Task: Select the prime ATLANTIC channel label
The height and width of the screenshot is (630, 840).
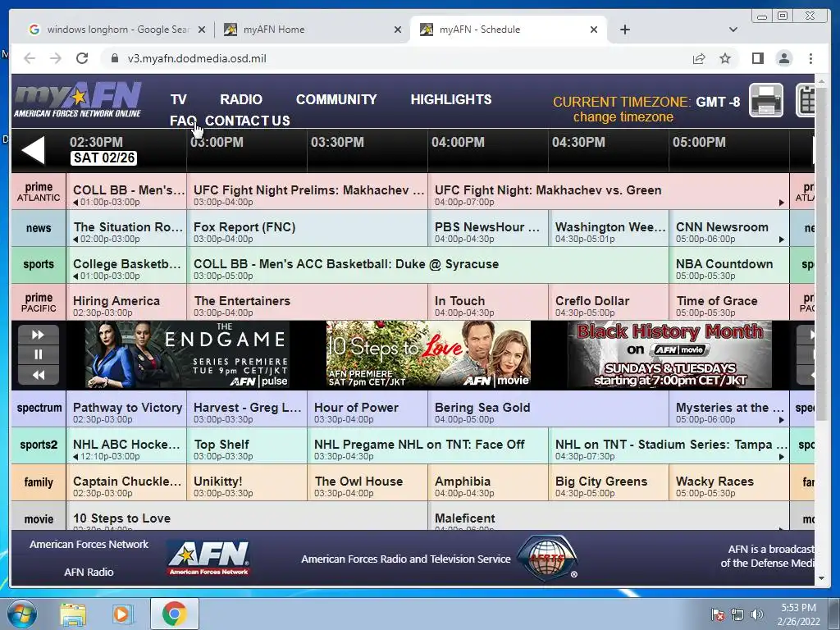Action: 39,191
